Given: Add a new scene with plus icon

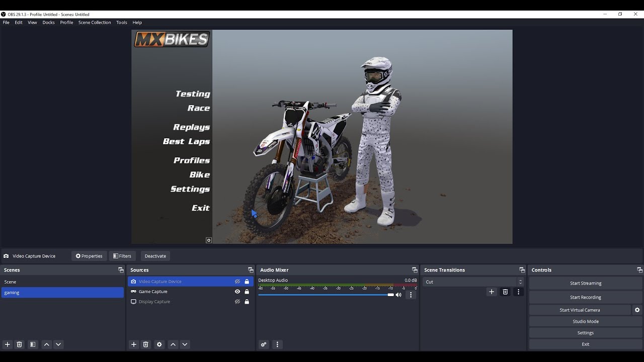Looking at the screenshot, I should (x=8, y=344).
